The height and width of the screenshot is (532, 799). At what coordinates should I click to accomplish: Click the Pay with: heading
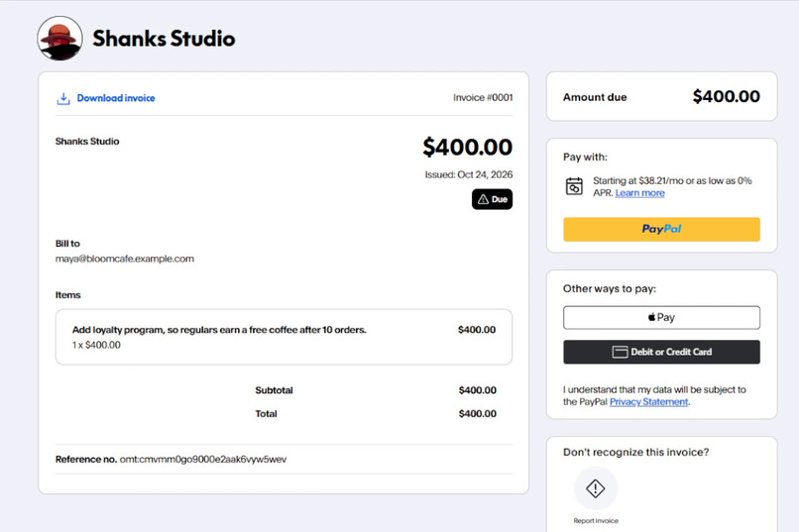click(x=585, y=157)
